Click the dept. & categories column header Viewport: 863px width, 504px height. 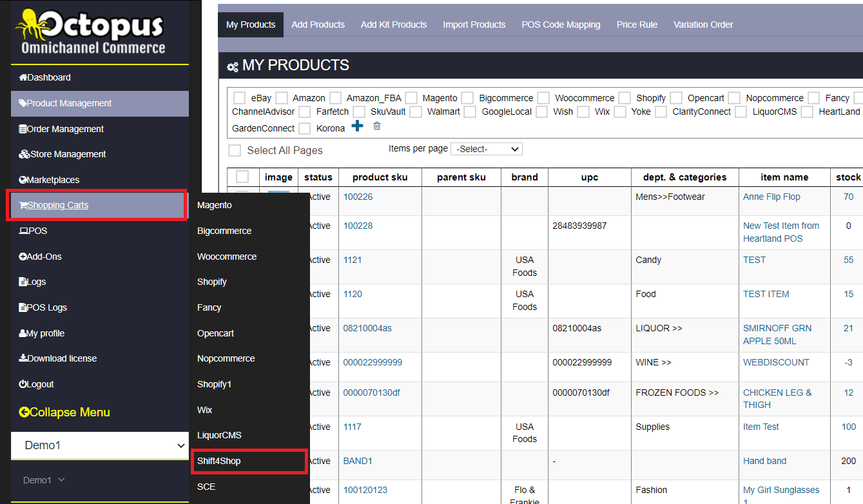point(685,177)
